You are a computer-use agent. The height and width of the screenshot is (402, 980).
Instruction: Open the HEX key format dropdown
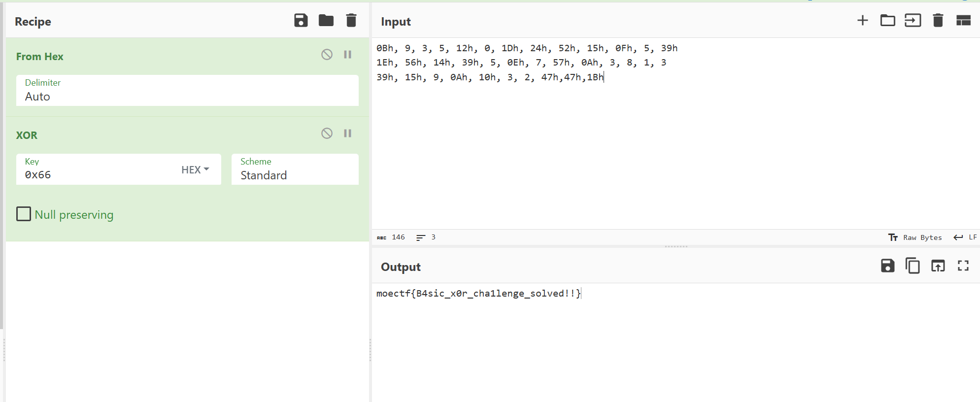[x=195, y=169]
